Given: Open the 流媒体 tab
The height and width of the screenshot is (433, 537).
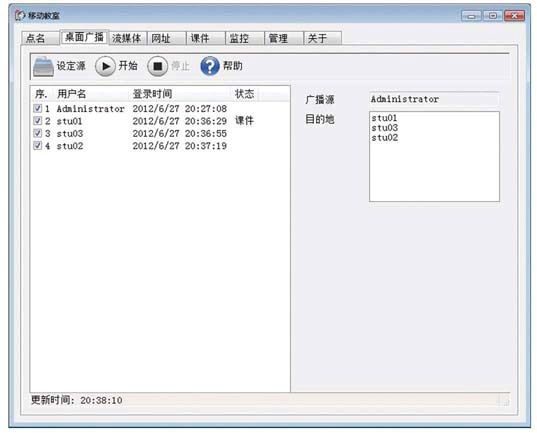Looking at the screenshot, I should 128,38.
